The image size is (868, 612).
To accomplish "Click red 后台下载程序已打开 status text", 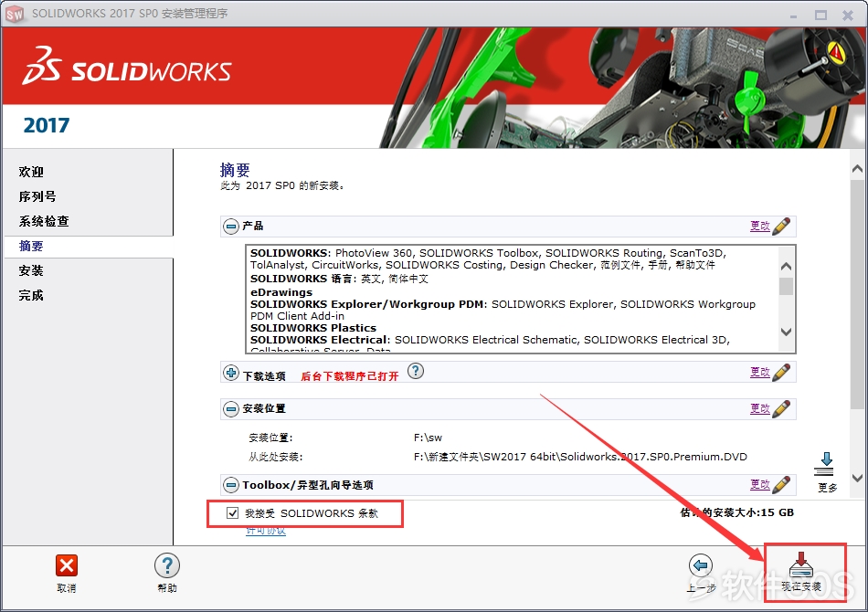I will tap(349, 376).
